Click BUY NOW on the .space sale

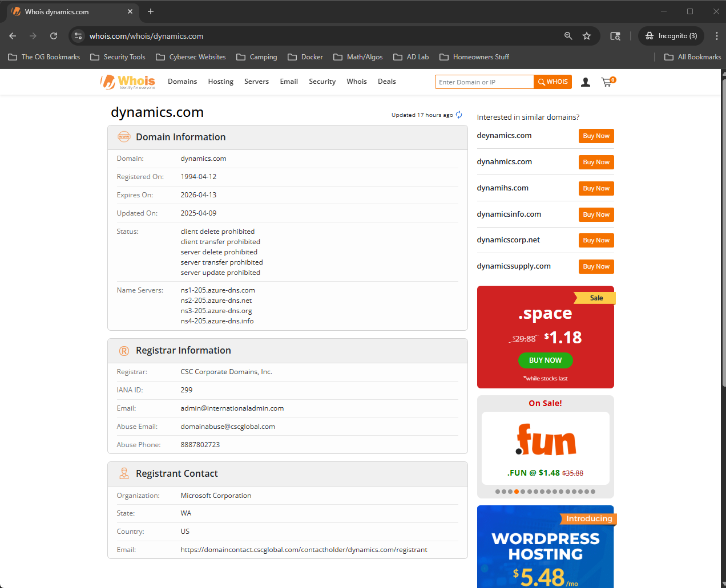click(x=545, y=360)
